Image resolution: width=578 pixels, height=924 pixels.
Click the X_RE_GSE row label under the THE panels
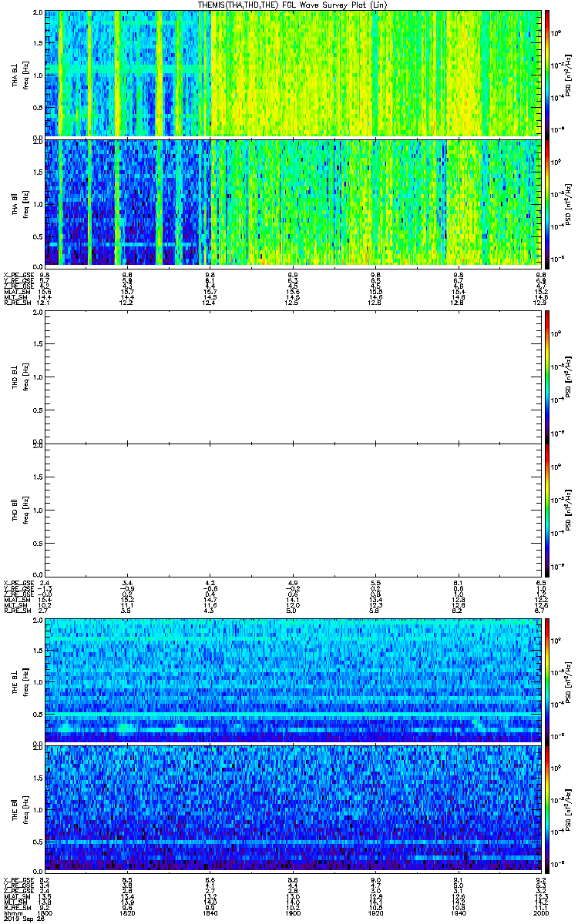[17, 879]
